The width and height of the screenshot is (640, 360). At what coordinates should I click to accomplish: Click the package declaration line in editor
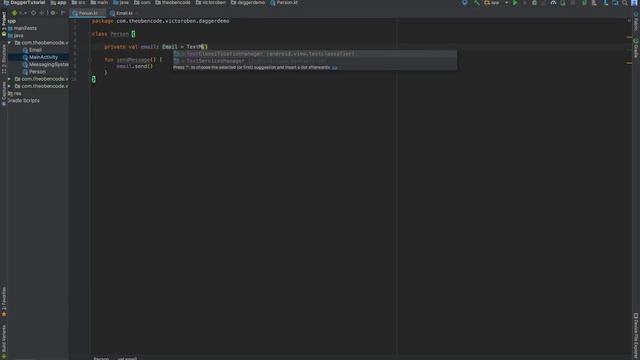click(160, 21)
